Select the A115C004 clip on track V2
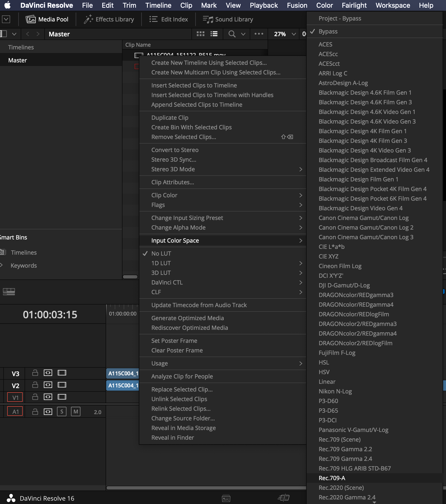Screen dimensions: 446x504 (x=123, y=385)
